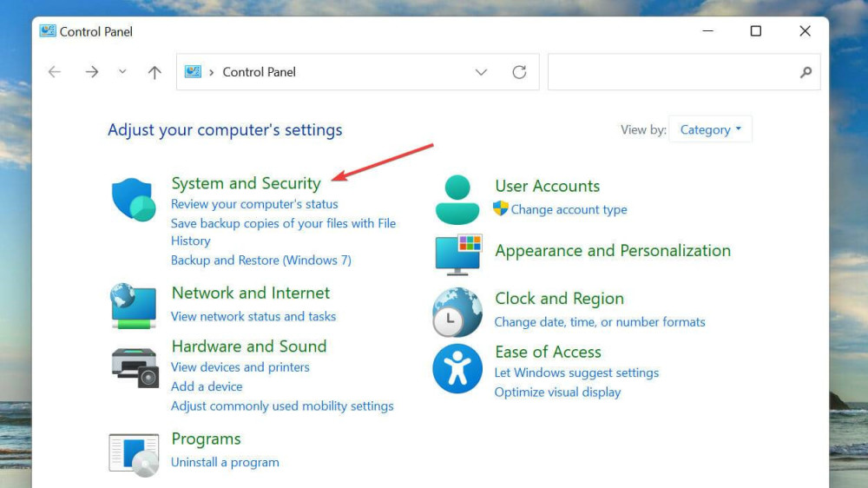
Task: Open the recent locations chevron
Action: [x=122, y=72]
